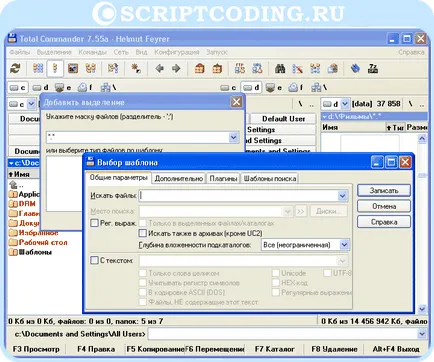Screen dimensions: 434x362
Task: Click the Pack files toolbar icon
Action: 199,69
